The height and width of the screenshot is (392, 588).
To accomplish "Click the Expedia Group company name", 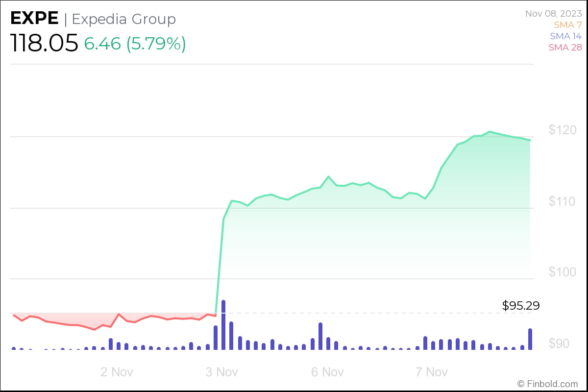I will 123,19.
